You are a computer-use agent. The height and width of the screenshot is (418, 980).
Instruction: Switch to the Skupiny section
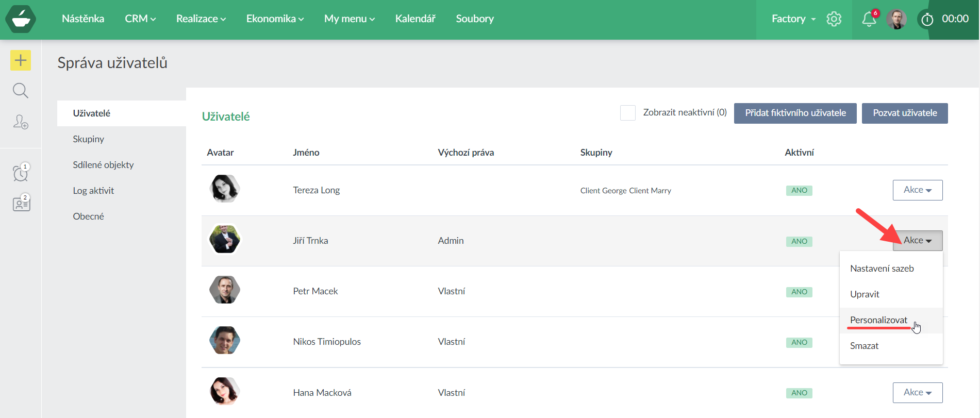click(x=89, y=139)
